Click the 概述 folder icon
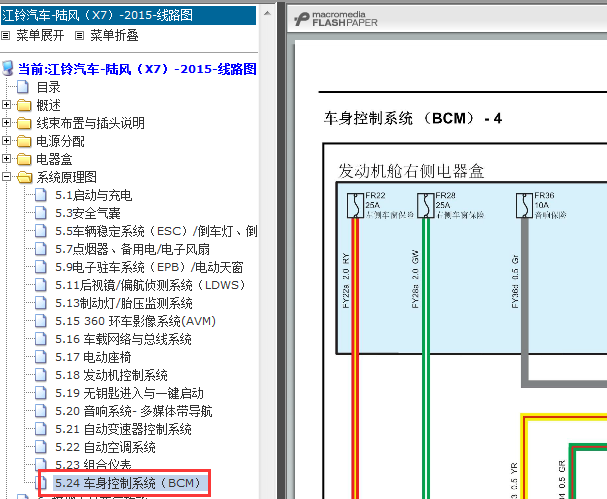The image size is (607, 499). pos(24,105)
